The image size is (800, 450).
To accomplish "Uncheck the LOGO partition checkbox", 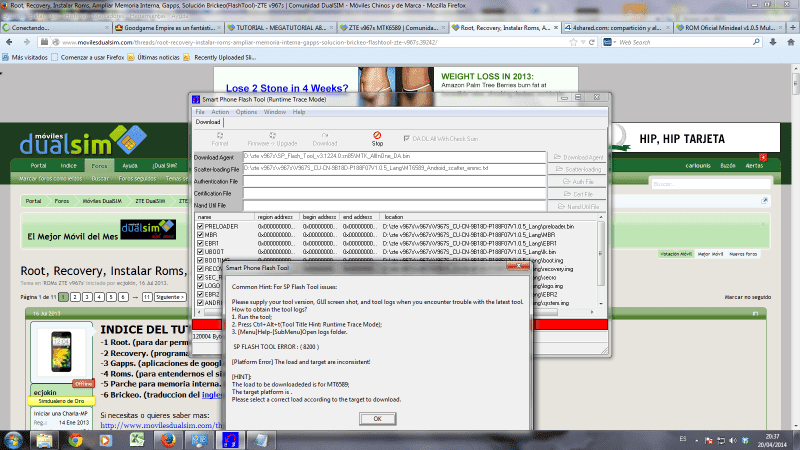I will (201, 286).
